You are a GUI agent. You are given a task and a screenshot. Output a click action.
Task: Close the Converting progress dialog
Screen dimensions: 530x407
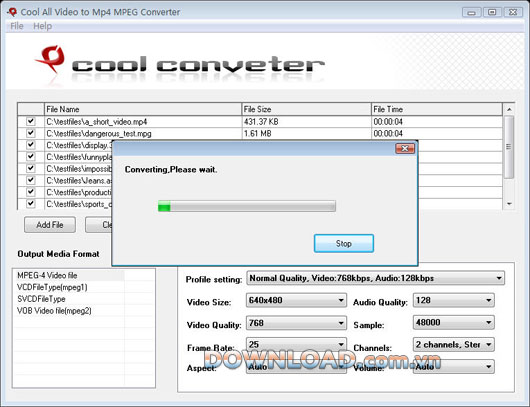405,148
